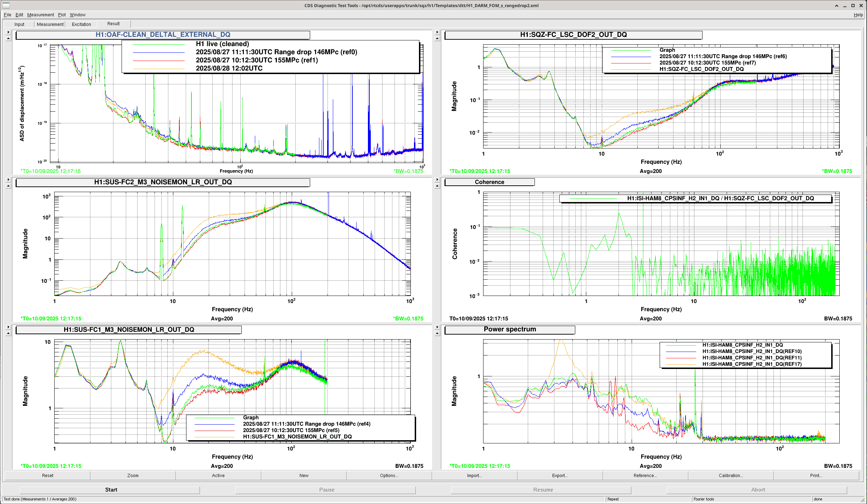Click the New button
This screenshot has width=867, height=504.
tap(304, 476)
